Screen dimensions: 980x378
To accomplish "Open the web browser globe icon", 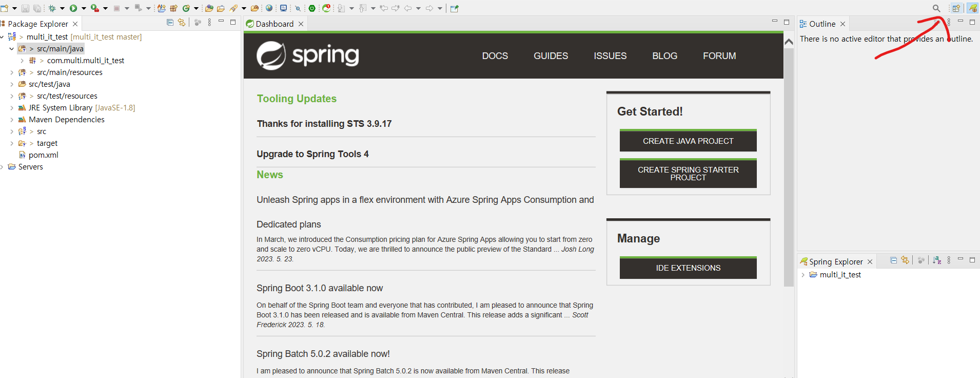I will pyautogui.click(x=269, y=8).
